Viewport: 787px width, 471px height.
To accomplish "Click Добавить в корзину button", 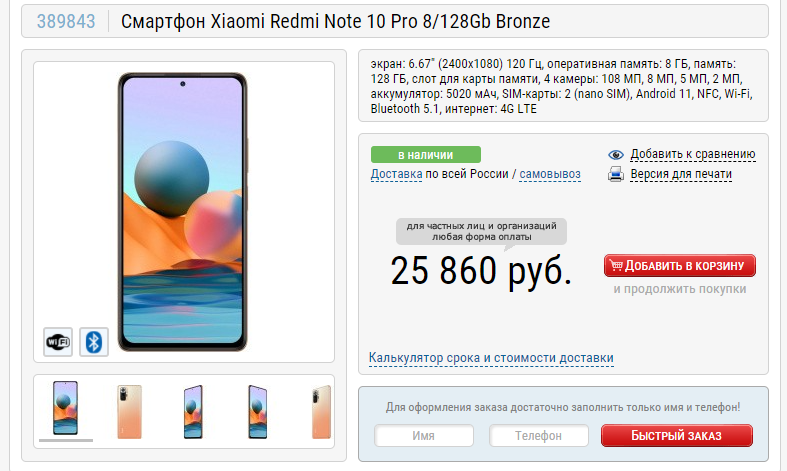I will pyautogui.click(x=680, y=265).
